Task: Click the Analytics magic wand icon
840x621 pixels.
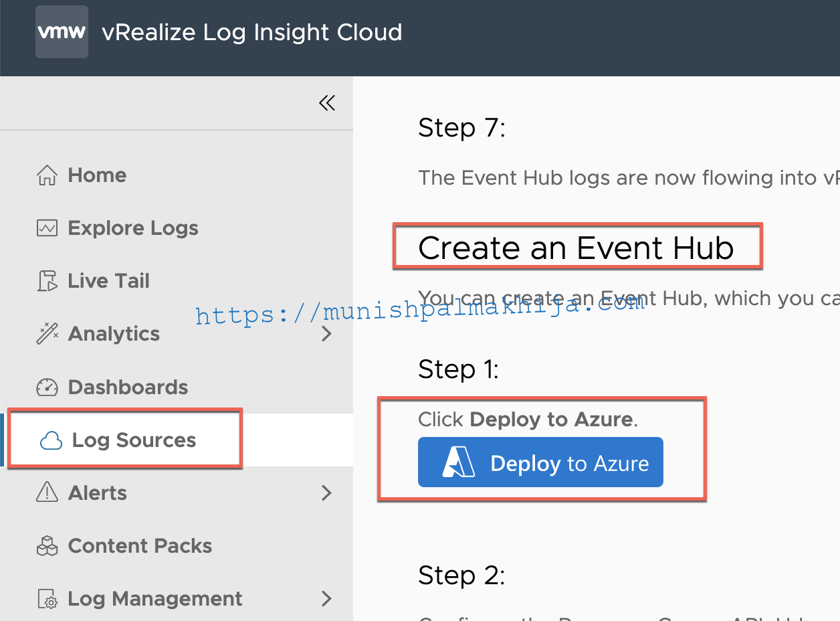Action: click(47, 334)
